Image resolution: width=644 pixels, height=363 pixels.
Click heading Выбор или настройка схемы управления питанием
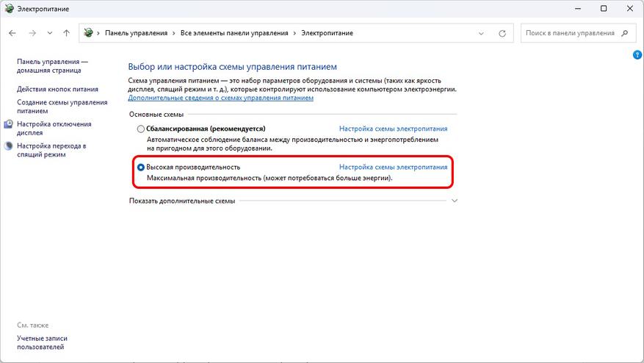[x=233, y=67]
